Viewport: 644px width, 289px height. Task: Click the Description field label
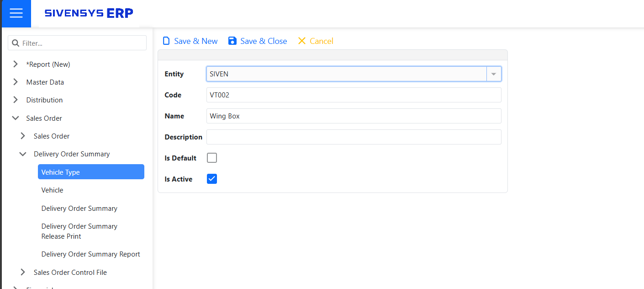(183, 137)
